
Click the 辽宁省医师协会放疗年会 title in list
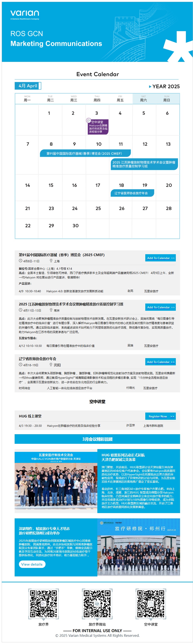37,359
